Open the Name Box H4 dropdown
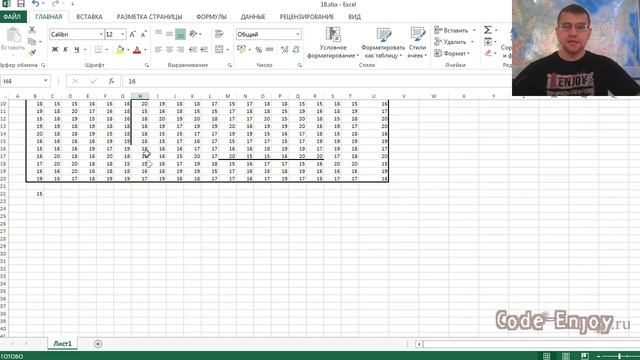 coord(46,81)
